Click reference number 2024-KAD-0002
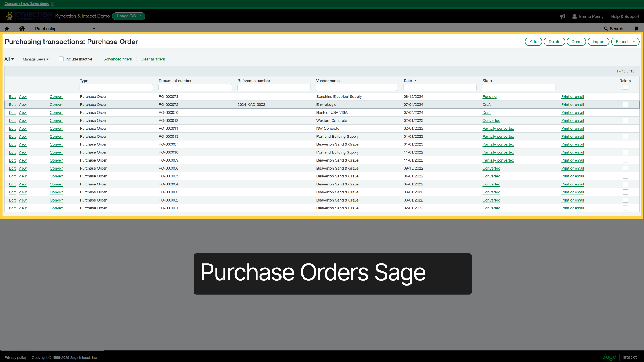This screenshot has height=362, width=644. coord(251,105)
